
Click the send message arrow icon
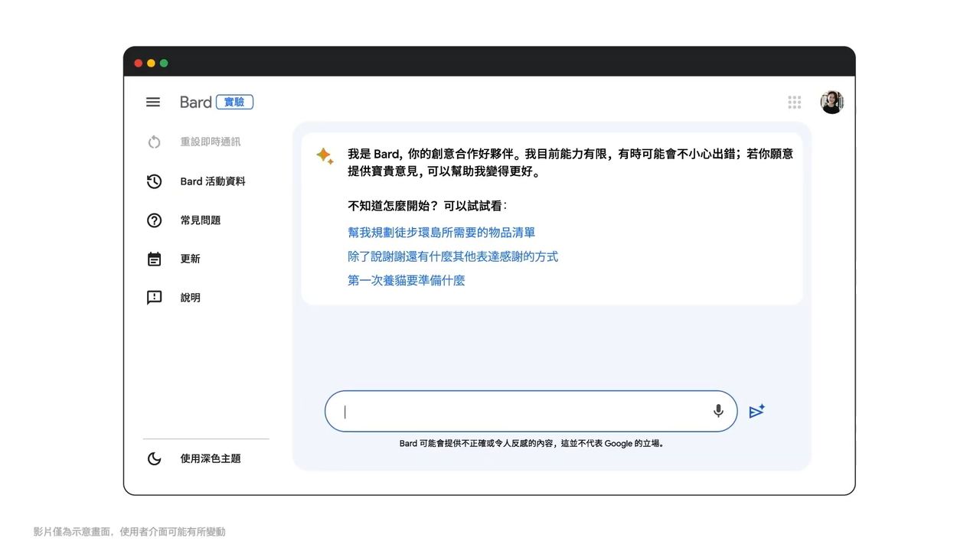tap(756, 412)
